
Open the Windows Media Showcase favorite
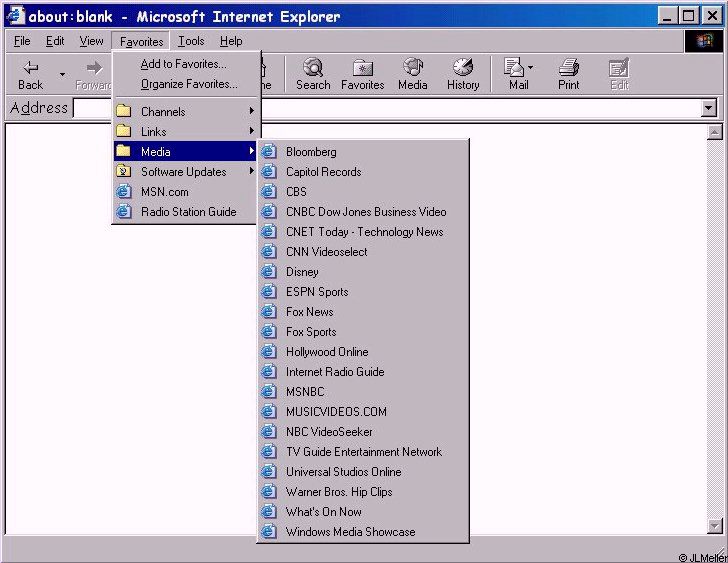pos(363,531)
